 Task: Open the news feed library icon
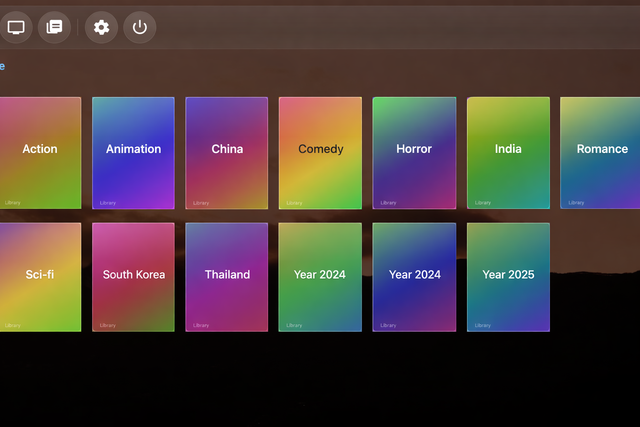pyautogui.click(x=54, y=27)
